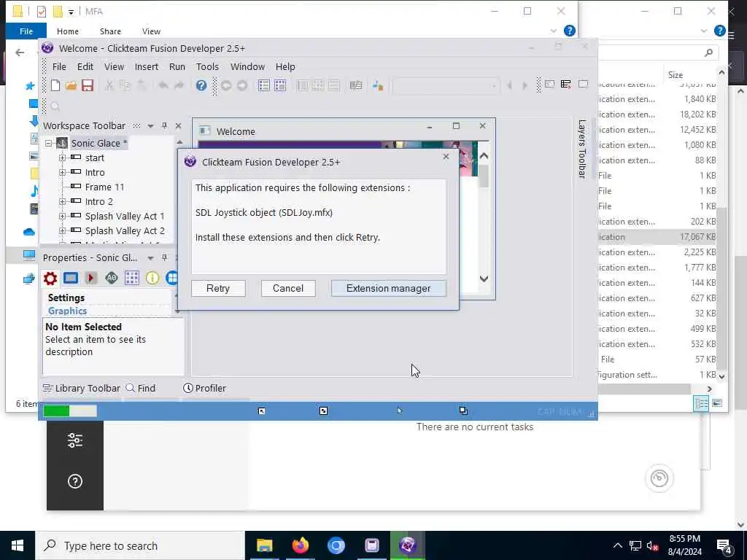Click the taskbar search box
This screenshot has width=747, height=560.
[x=140, y=545]
